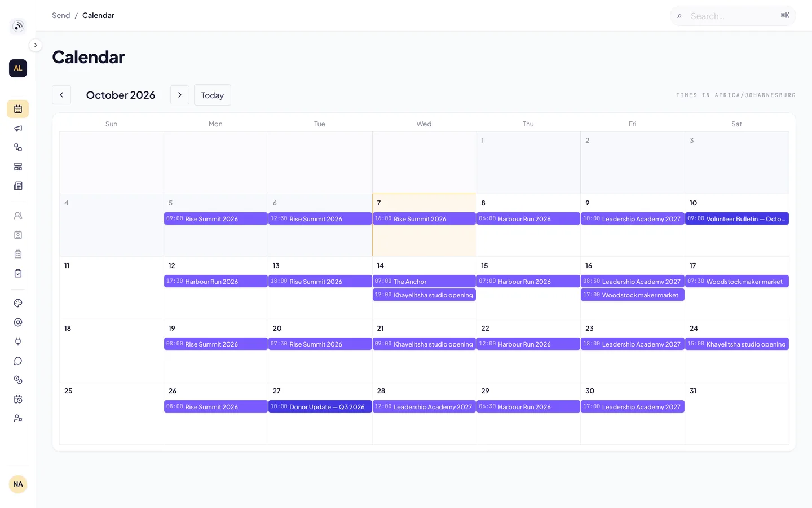Open the templates layout icon
This screenshot has width=812, height=508.
click(18, 167)
